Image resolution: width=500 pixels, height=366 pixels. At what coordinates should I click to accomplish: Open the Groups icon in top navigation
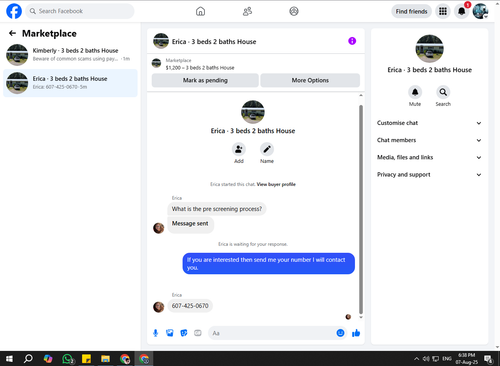click(x=294, y=11)
